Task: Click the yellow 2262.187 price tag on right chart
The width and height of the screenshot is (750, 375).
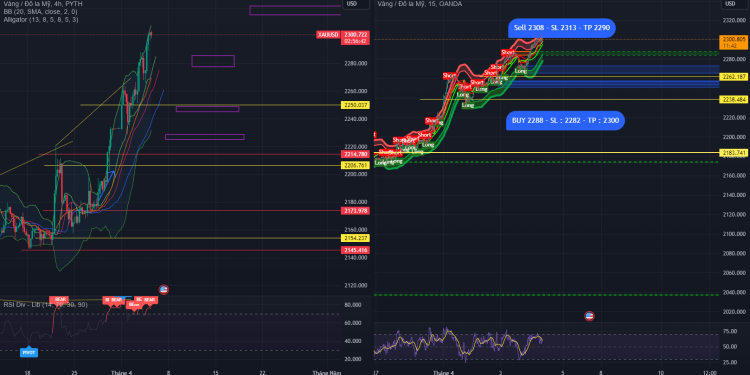Action: coord(735,77)
